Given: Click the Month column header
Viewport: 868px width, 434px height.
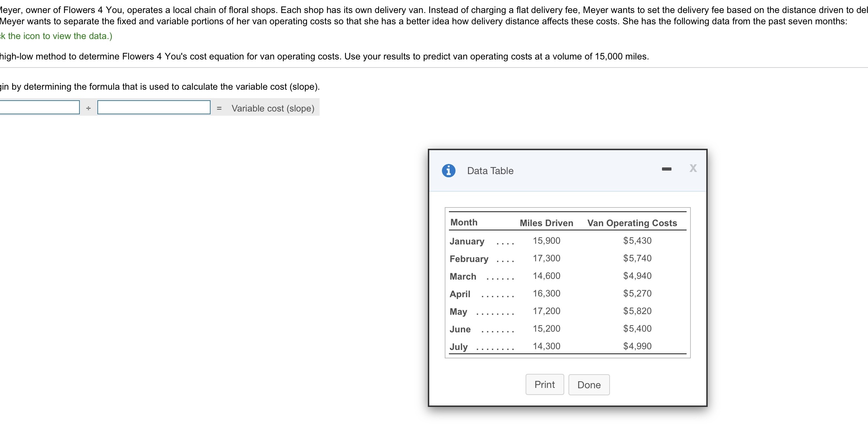Looking at the screenshot, I should 464,222.
